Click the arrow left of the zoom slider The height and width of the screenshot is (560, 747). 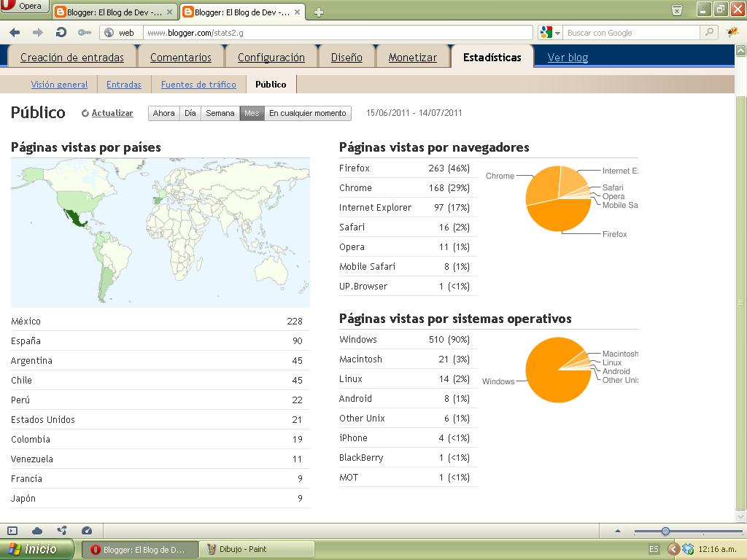(618, 531)
